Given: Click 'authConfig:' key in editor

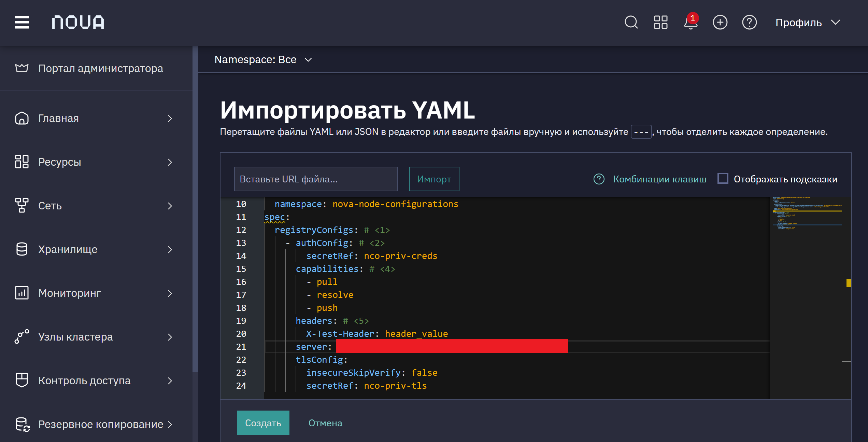Looking at the screenshot, I should [324, 243].
